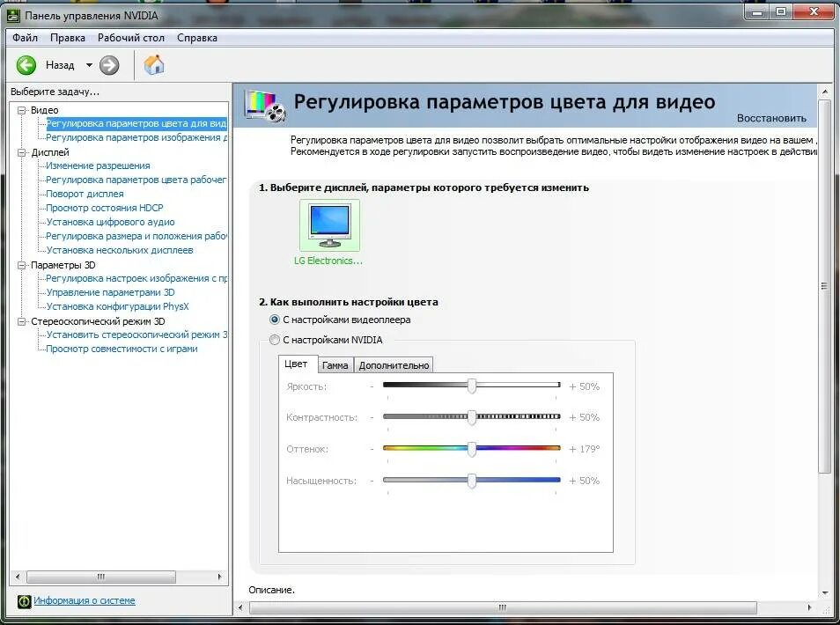Click main panel scroll-right arrow
Viewport: 840px width, 625px height.
809,608
